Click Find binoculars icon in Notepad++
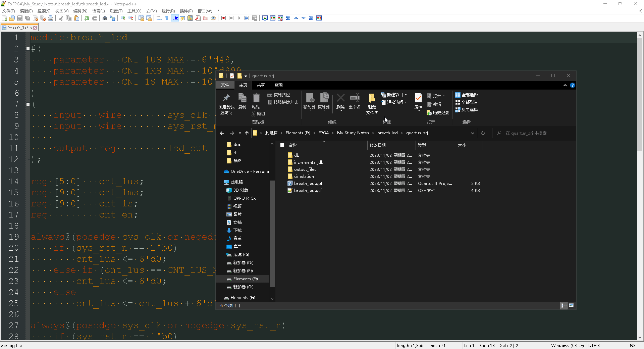The width and height of the screenshot is (644, 349). point(105,18)
